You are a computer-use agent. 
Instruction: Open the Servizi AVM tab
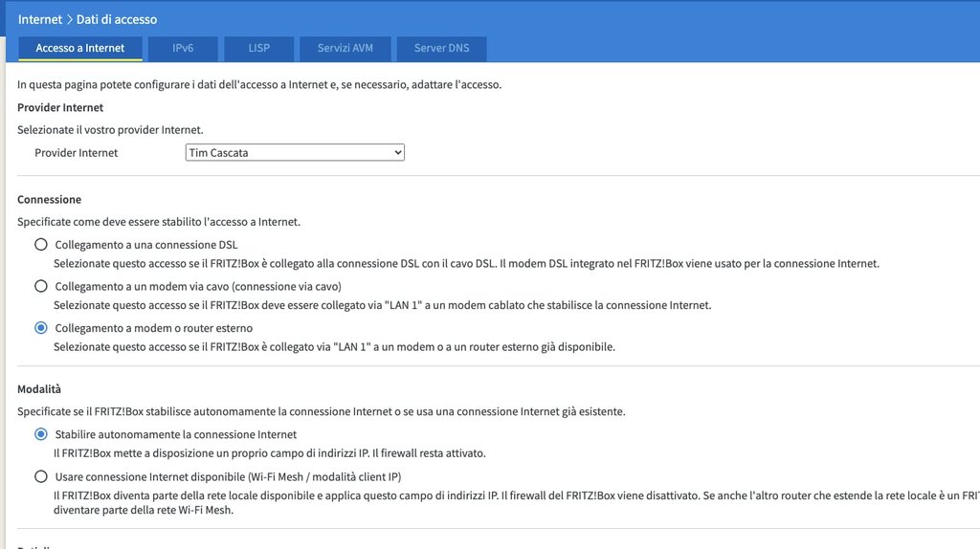[x=345, y=48]
